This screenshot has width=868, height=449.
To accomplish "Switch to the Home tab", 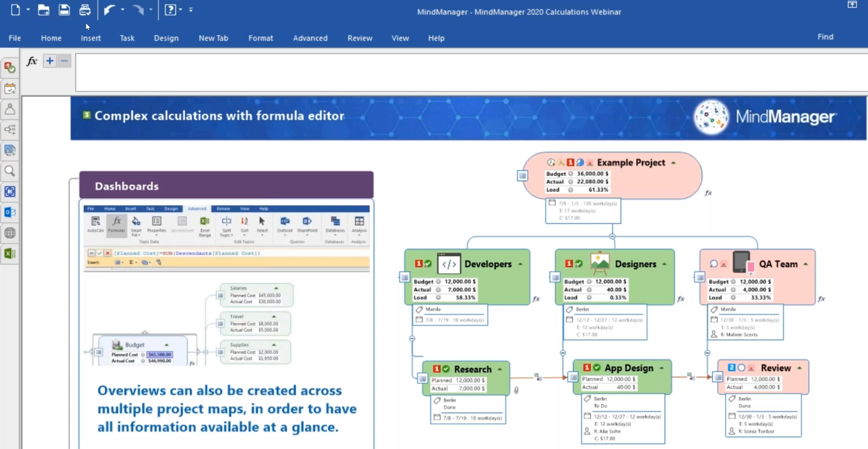I will (x=51, y=38).
